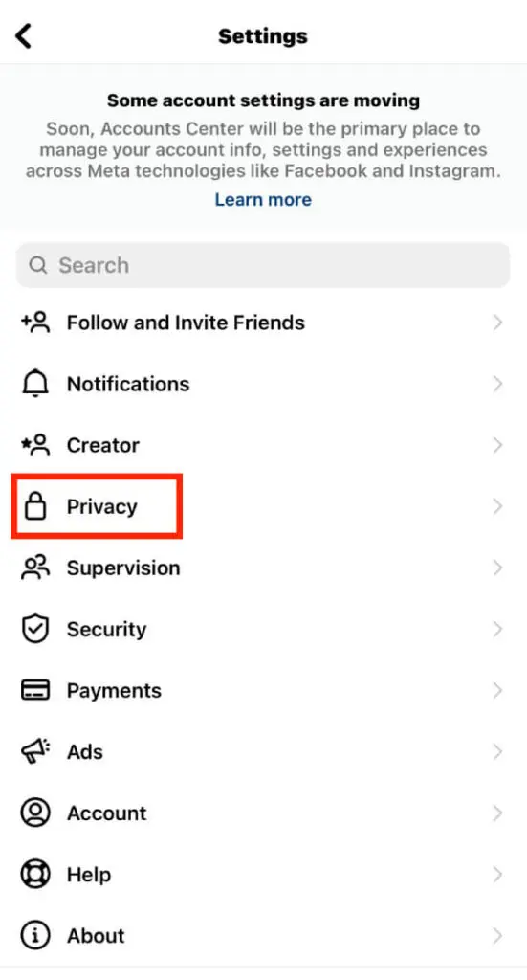Image resolution: width=527 pixels, height=980 pixels.
Task: Click the Supervision people icon
Action: tap(35, 567)
